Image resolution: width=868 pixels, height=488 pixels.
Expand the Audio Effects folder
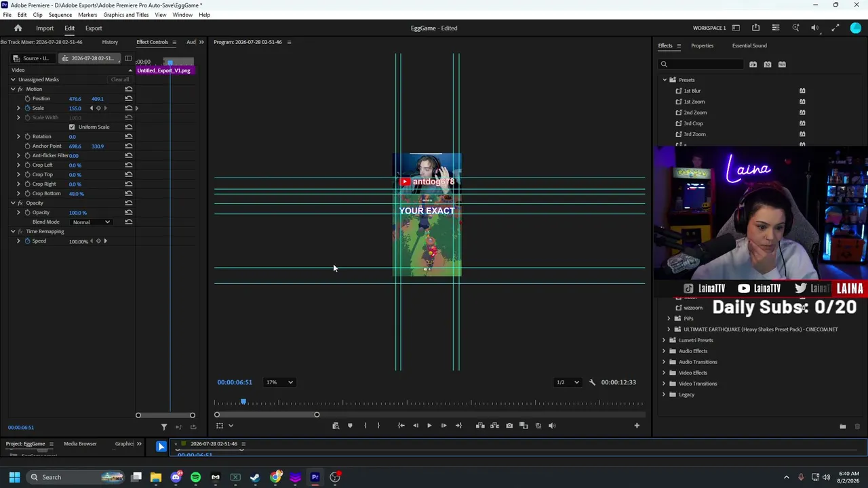[665, 351]
